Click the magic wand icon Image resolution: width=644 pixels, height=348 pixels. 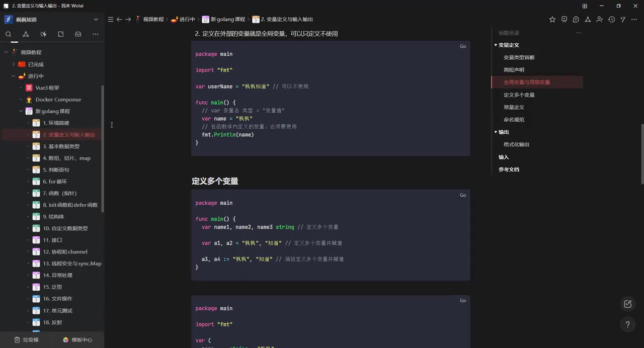[x=623, y=19]
